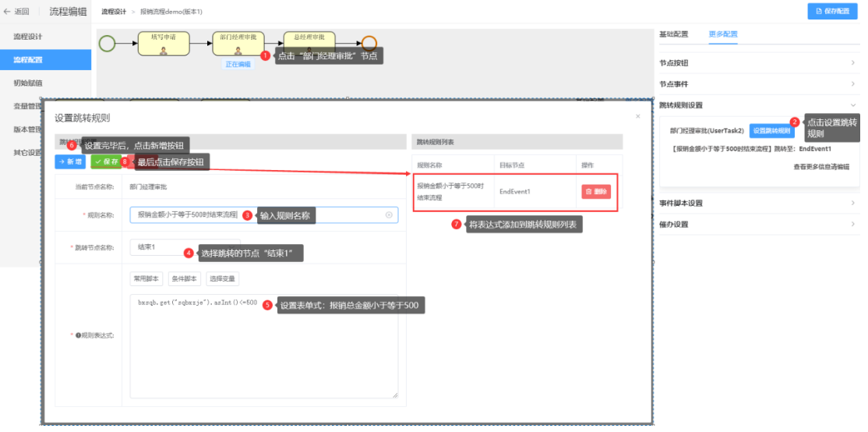The width and height of the screenshot is (868, 432).
Task: Open the 跳转节点名称 dropdown showing 结束1
Action: (x=185, y=247)
